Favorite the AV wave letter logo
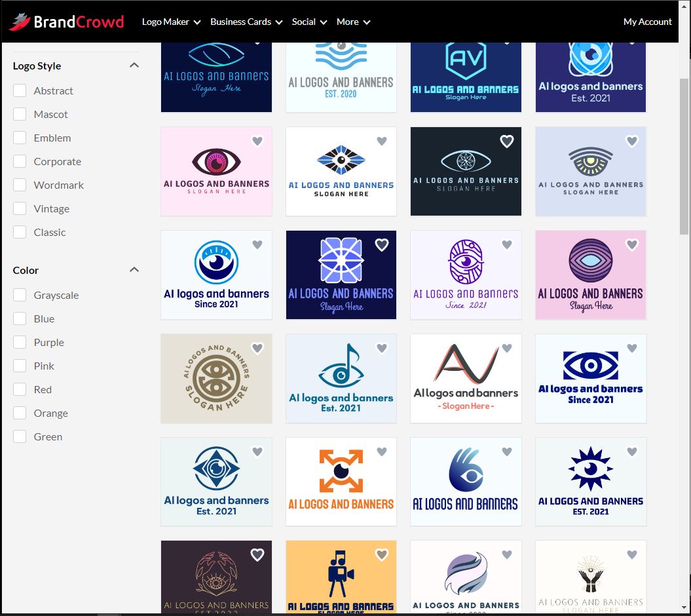This screenshot has height=616, width=691. click(507, 349)
